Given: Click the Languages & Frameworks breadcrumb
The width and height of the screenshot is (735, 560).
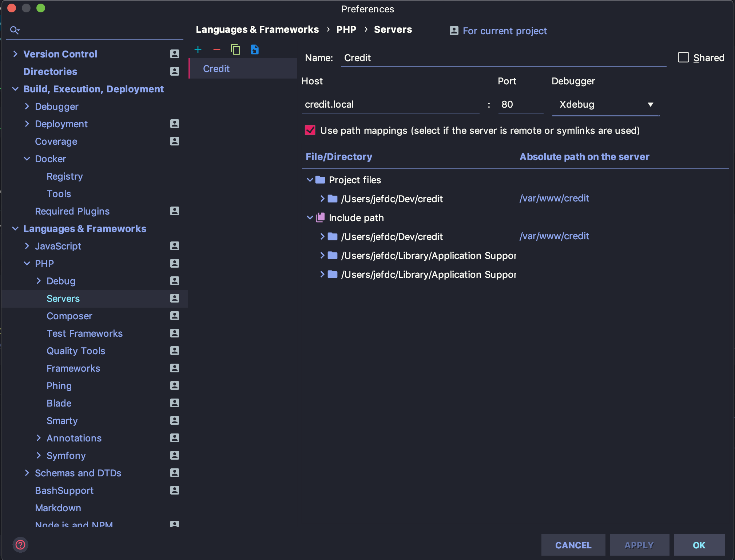Looking at the screenshot, I should pyautogui.click(x=257, y=29).
